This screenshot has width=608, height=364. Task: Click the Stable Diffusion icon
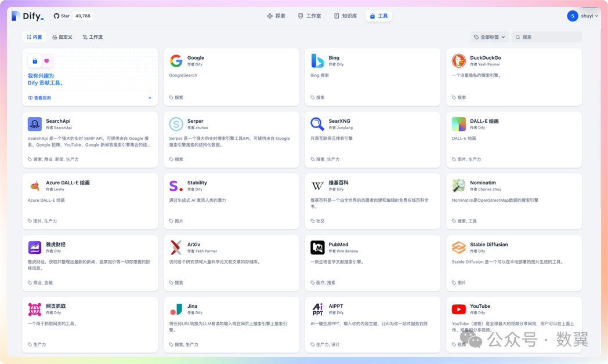pyautogui.click(x=459, y=247)
